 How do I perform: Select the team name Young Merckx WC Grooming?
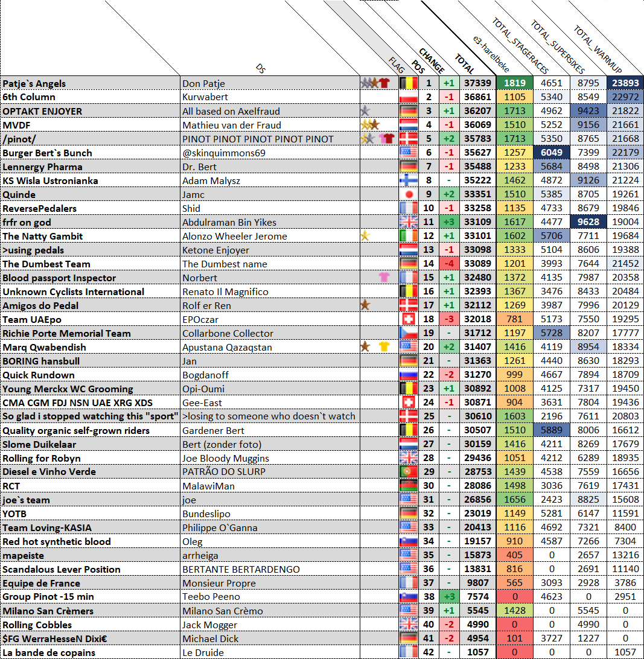click(68, 389)
